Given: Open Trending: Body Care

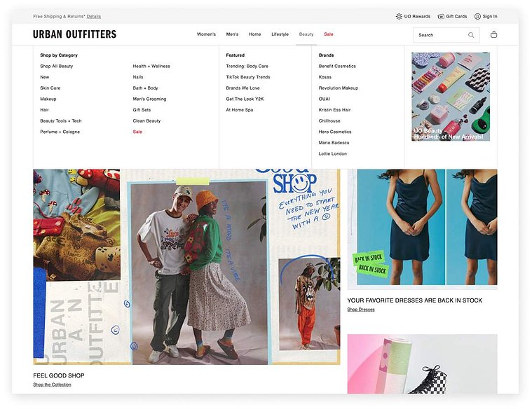Looking at the screenshot, I should (247, 66).
